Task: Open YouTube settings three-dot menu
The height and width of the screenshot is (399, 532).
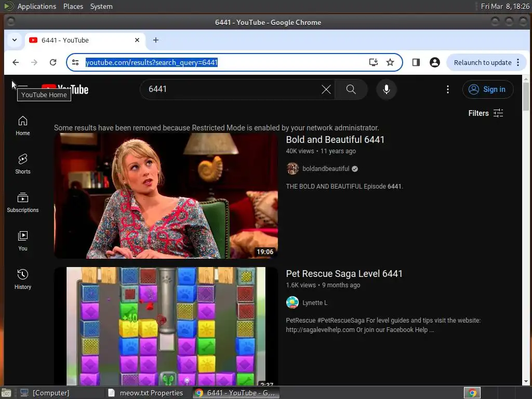Action: (x=448, y=89)
